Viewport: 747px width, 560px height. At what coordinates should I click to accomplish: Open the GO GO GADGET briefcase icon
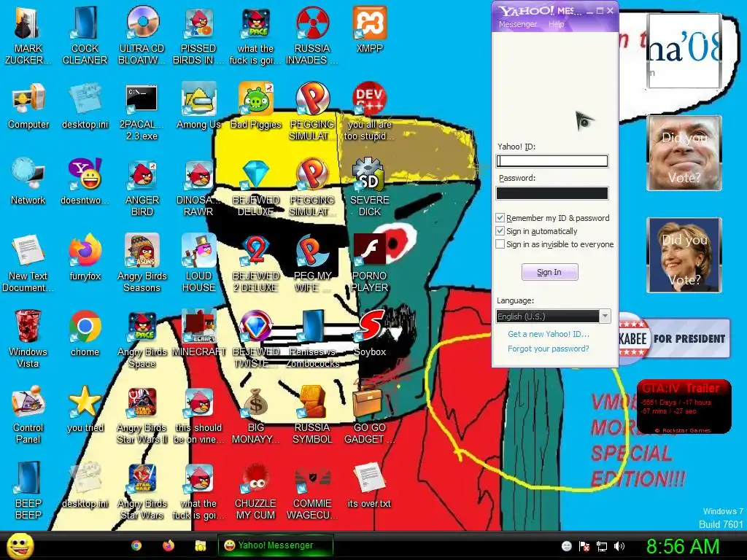[369, 402]
